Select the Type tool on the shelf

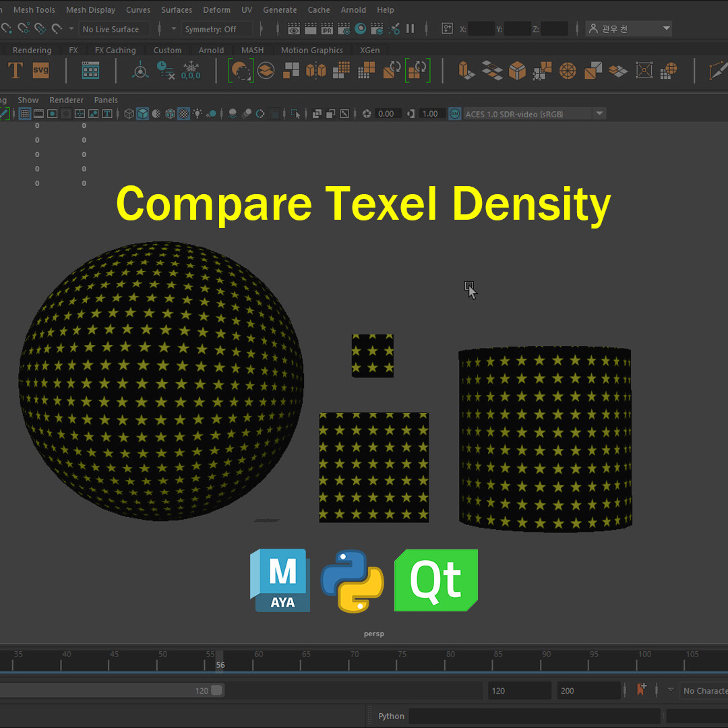16,70
